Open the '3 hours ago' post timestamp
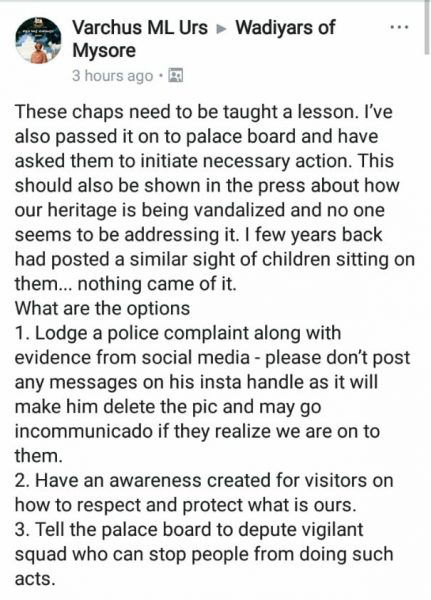The image size is (431, 600). coord(113,76)
